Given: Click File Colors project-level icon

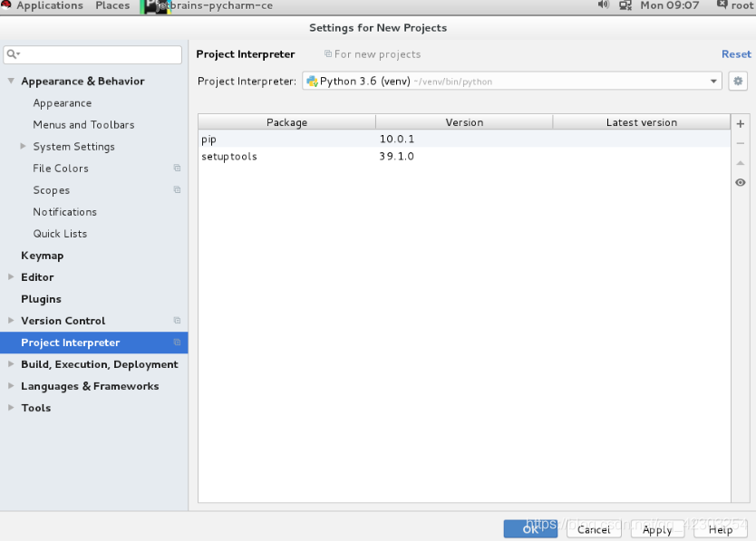Looking at the screenshot, I should [x=177, y=168].
